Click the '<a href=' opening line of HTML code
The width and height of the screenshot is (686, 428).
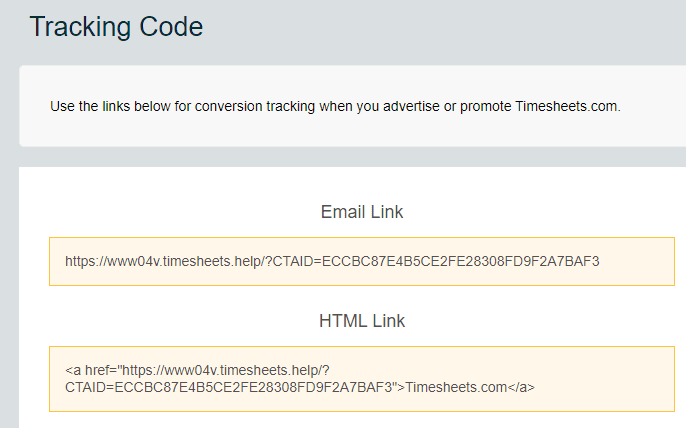click(x=197, y=370)
